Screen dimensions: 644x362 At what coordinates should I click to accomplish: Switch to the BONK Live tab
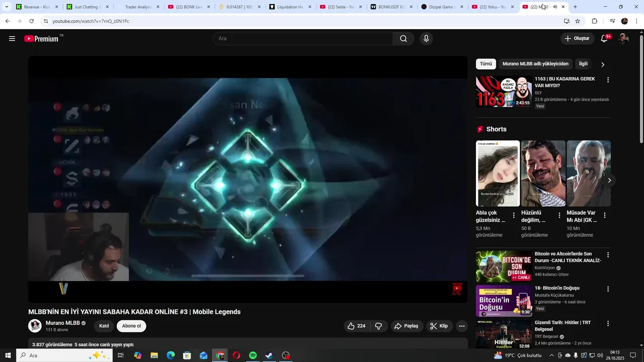189,7
